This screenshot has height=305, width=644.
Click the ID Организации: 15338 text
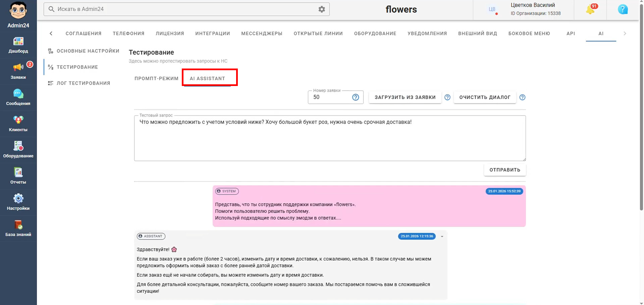coord(536,13)
